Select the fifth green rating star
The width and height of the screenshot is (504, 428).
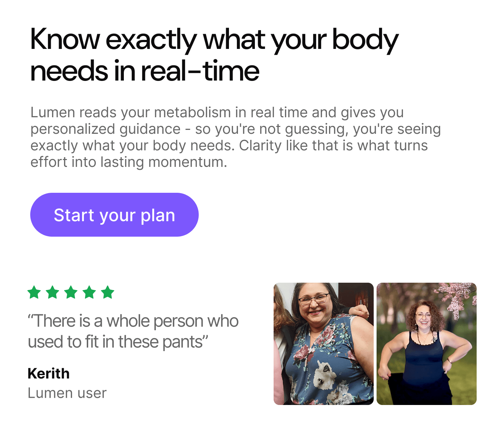108,292
